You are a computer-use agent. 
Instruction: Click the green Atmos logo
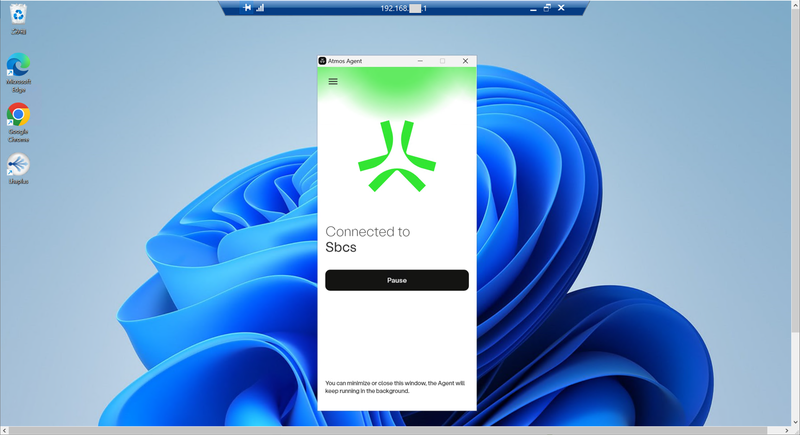(x=397, y=156)
